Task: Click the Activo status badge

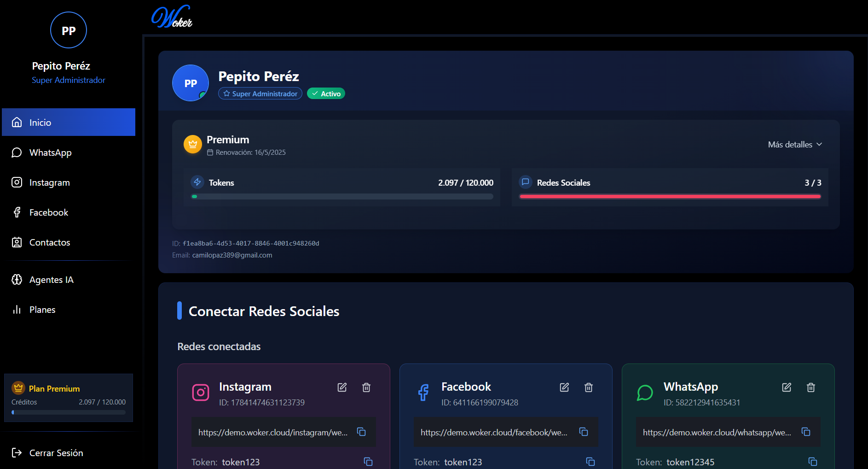Action: (x=326, y=93)
